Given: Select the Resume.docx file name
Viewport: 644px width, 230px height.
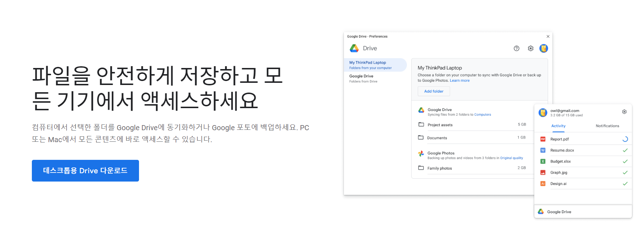Looking at the screenshot, I should pyautogui.click(x=562, y=150).
